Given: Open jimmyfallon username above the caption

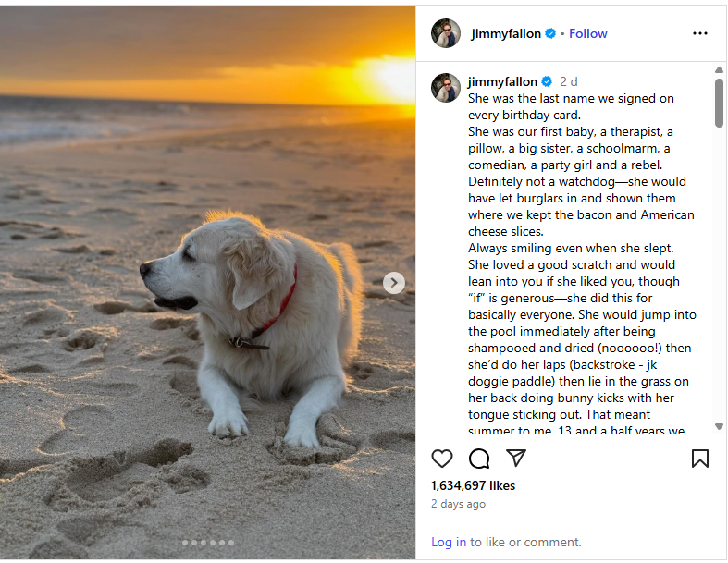Looking at the screenshot, I should pos(502,81).
